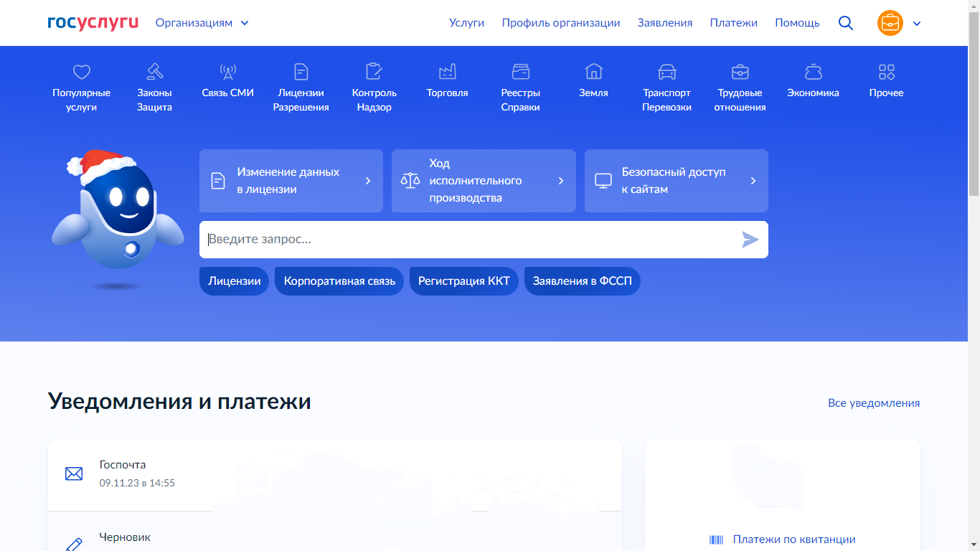Open the Заявления menu item
Viewport: 980px width, 551px height.
coord(664,23)
